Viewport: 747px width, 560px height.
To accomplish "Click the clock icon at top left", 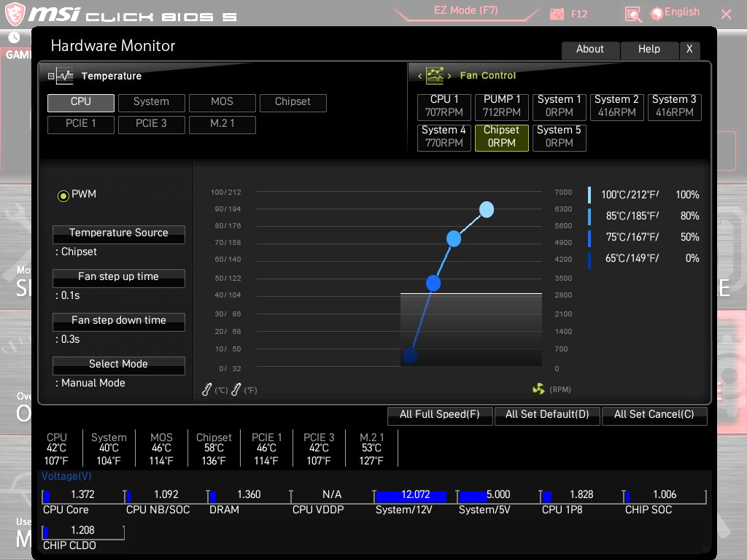I will point(14,37).
